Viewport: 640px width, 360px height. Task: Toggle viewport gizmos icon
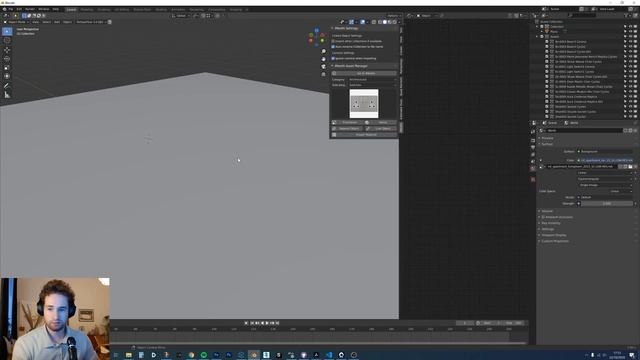pyautogui.click(x=351, y=22)
